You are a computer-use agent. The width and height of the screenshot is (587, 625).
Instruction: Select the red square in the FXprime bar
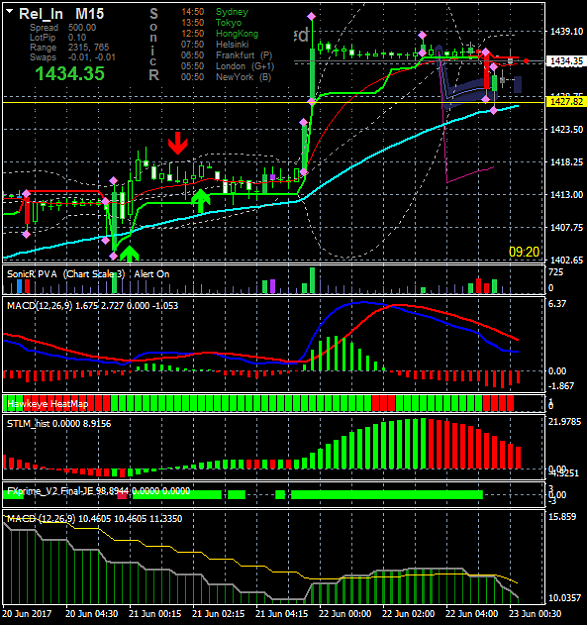click(122, 495)
